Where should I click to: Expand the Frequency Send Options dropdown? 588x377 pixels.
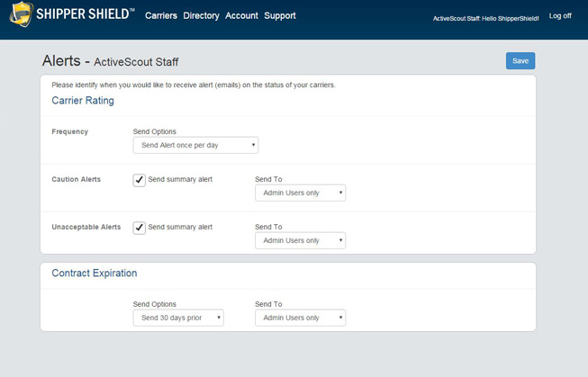click(195, 145)
